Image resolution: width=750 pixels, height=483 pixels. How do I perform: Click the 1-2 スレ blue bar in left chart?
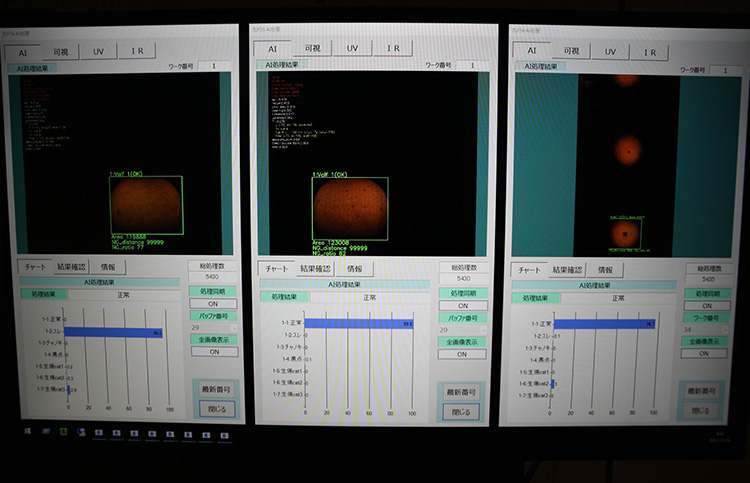(113, 332)
